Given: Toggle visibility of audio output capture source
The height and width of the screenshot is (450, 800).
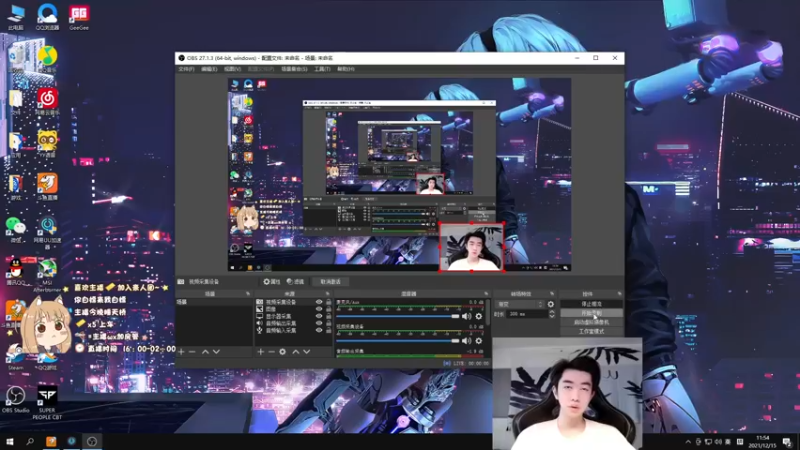Looking at the screenshot, I should point(319,323).
